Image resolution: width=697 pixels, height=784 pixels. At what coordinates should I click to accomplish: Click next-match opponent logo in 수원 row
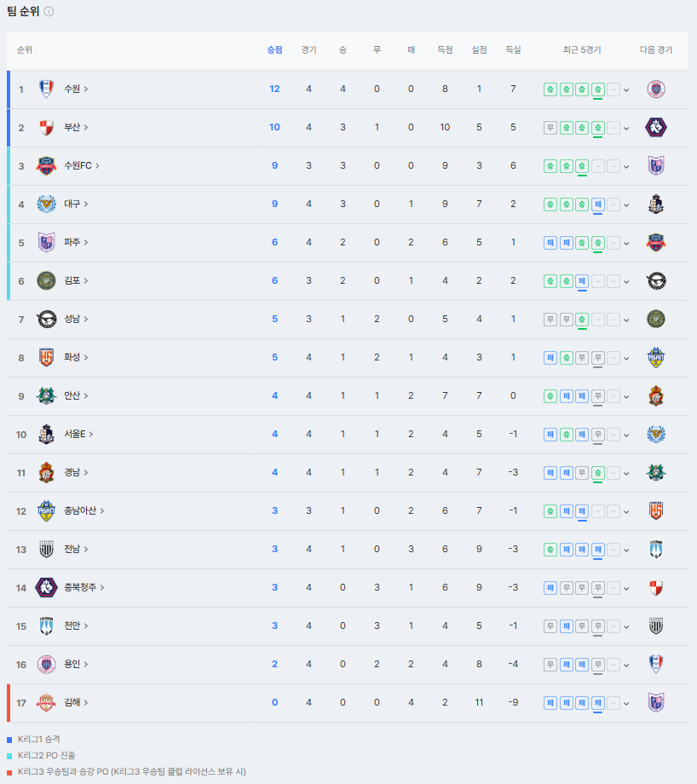click(656, 89)
